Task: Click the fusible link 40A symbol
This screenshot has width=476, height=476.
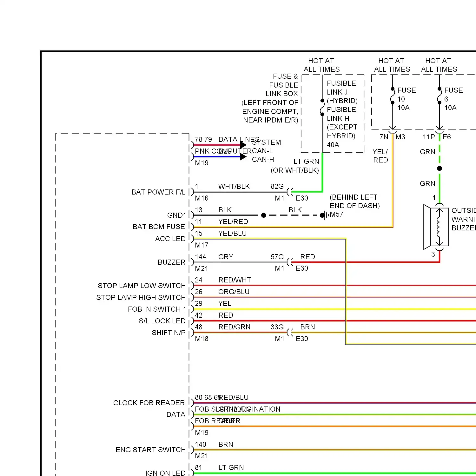Action: click(x=322, y=108)
